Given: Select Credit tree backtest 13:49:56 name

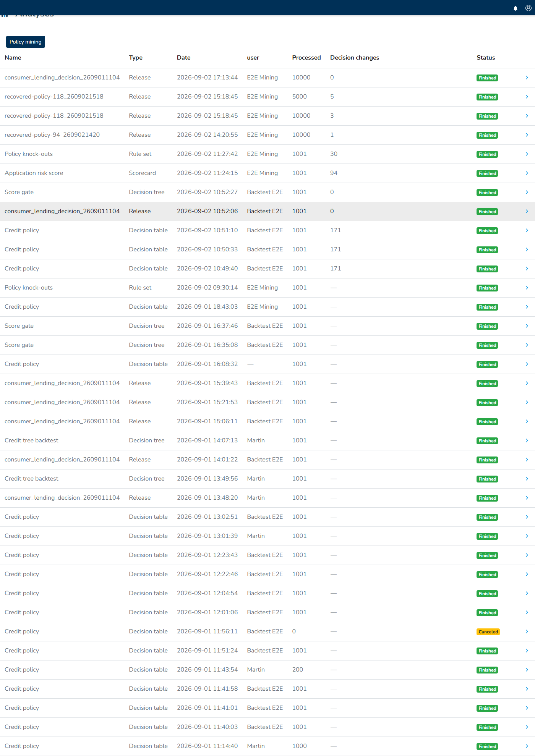Looking at the screenshot, I should pos(32,479).
